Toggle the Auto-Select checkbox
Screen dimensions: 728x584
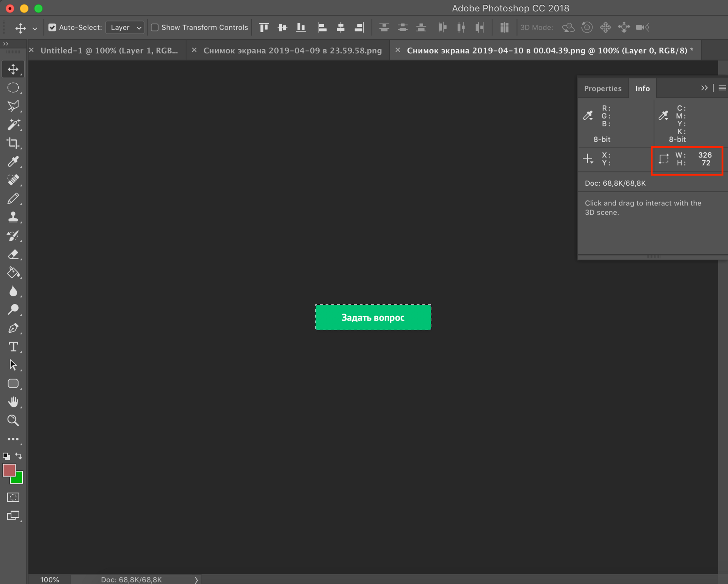pyautogui.click(x=52, y=27)
